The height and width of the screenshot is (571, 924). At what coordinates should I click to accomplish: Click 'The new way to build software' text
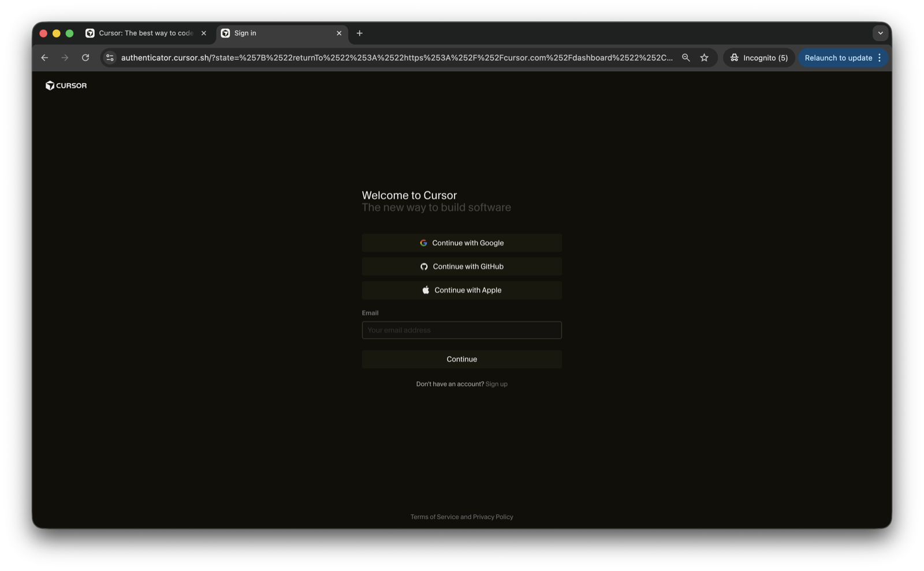click(x=436, y=207)
